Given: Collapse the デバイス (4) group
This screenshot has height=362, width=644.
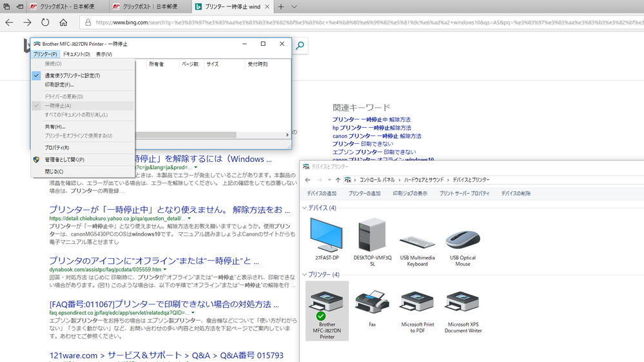Looking at the screenshot, I should [x=304, y=208].
